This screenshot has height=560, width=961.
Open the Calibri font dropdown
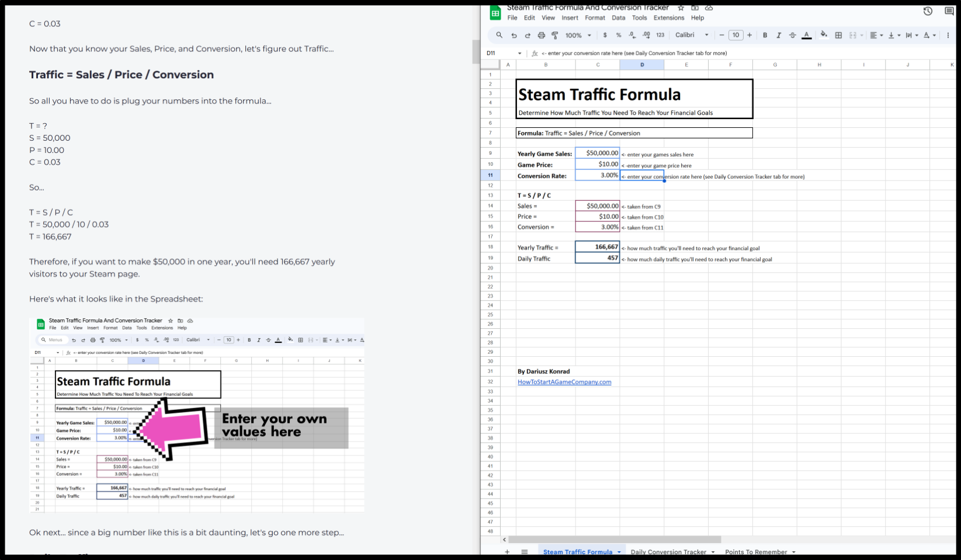click(692, 35)
